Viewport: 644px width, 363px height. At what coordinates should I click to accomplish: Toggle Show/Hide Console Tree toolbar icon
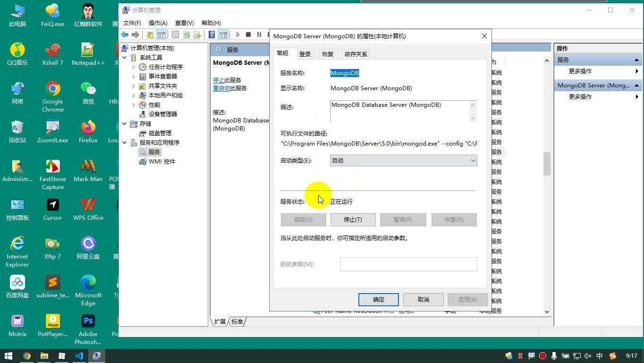point(161,35)
